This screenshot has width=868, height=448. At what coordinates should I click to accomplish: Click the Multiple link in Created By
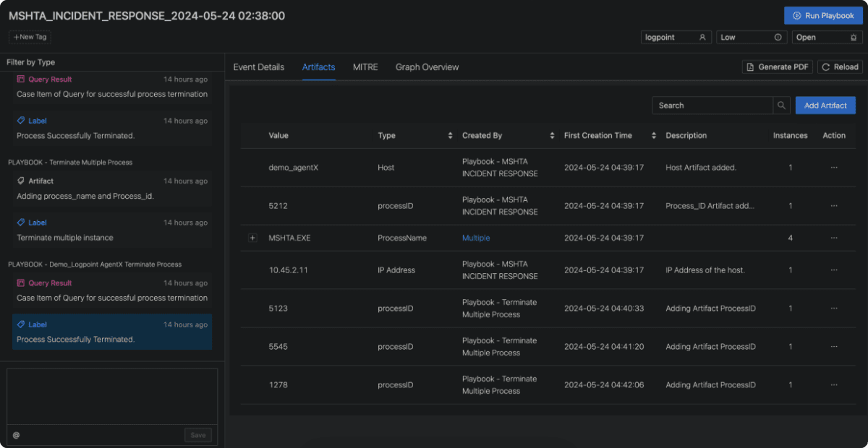(x=476, y=238)
